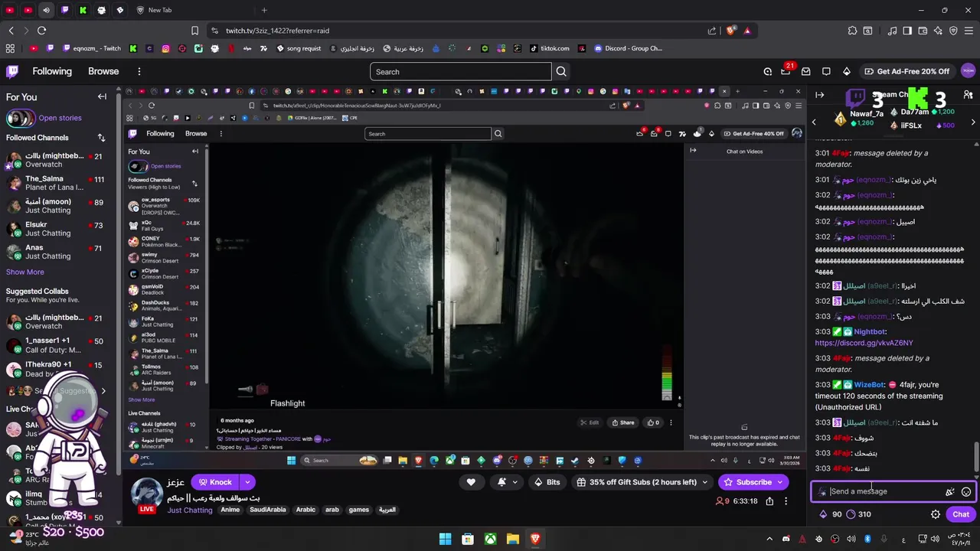This screenshot has height=551, width=980.
Task: Open the Twitch nav three-dots menu
Action: 139,71
